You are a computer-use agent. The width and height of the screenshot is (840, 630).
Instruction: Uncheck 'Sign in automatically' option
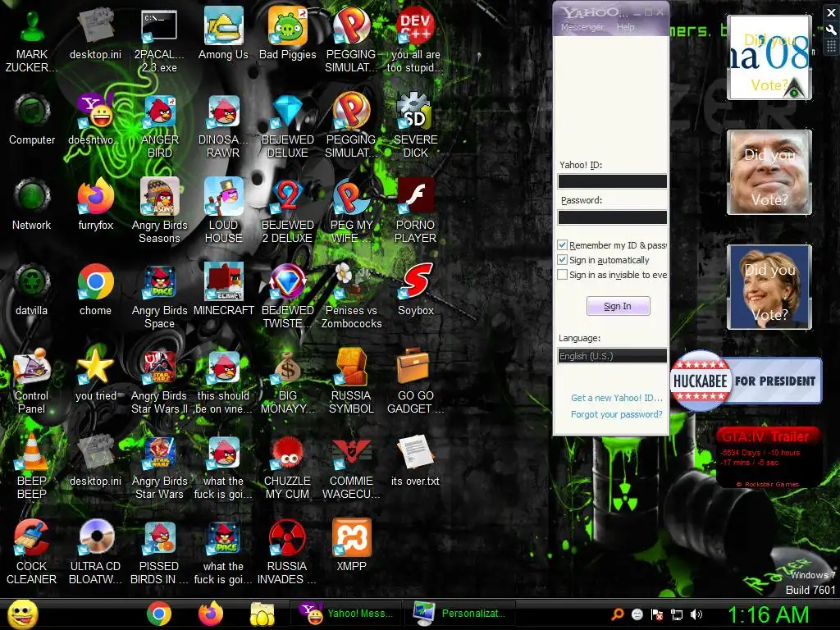click(563, 260)
